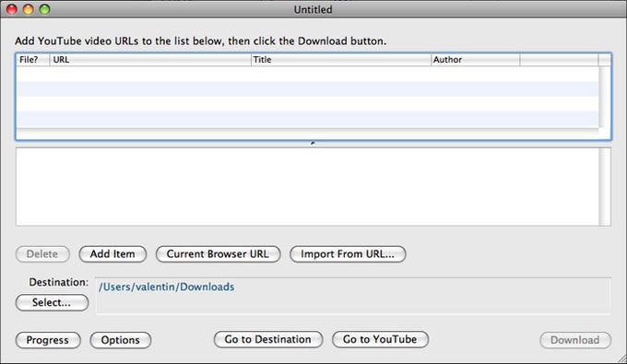
Task: Open the Options panel
Action: click(121, 340)
